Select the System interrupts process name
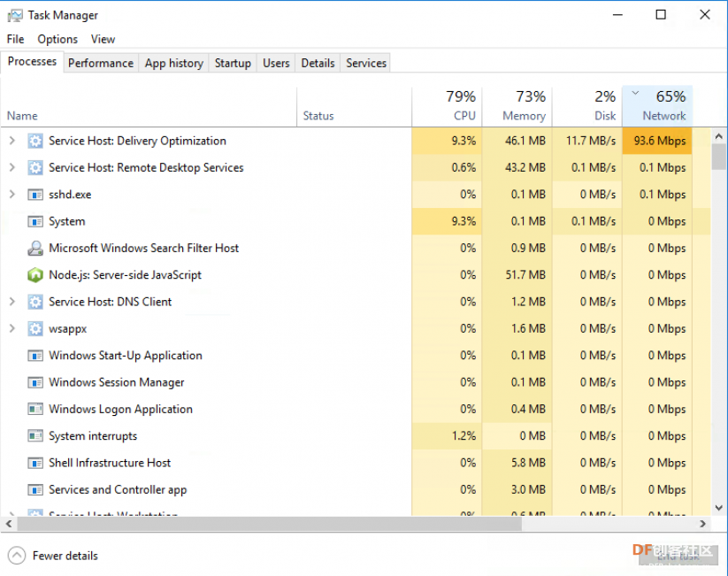 click(93, 436)
